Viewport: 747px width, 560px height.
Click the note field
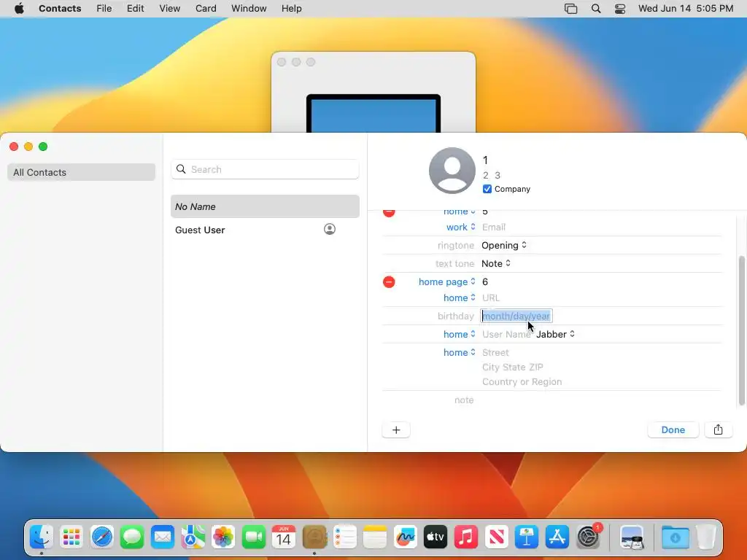coord(601,400)
